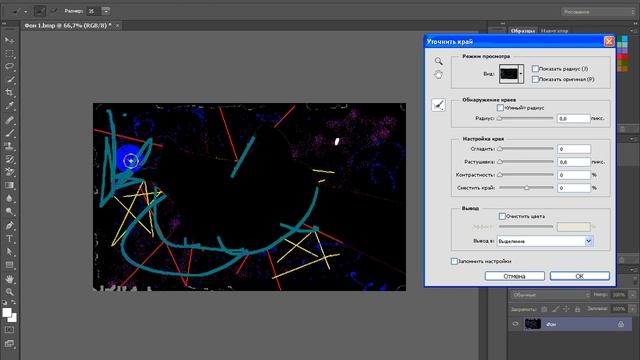The image size is (640, 360).
Task: Select the Rectangular Marquee tool
Action: coord(9,53)
